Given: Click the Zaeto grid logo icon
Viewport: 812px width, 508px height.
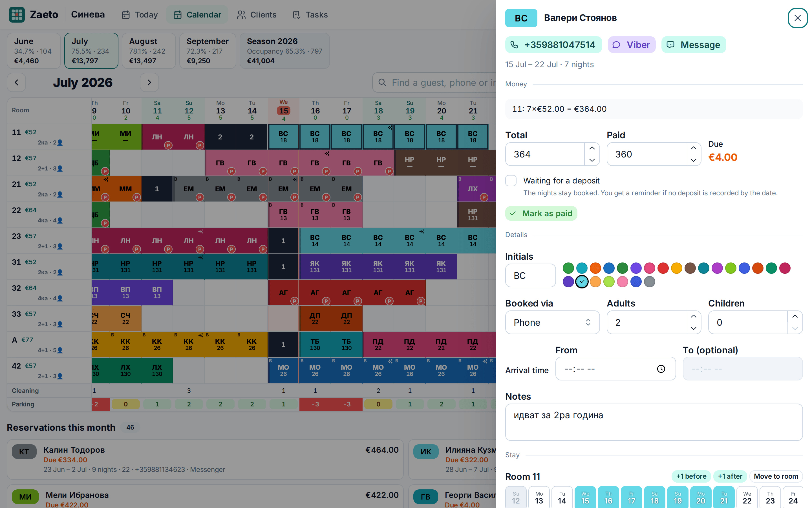Looking at the screenshot, I should point(17,14).
